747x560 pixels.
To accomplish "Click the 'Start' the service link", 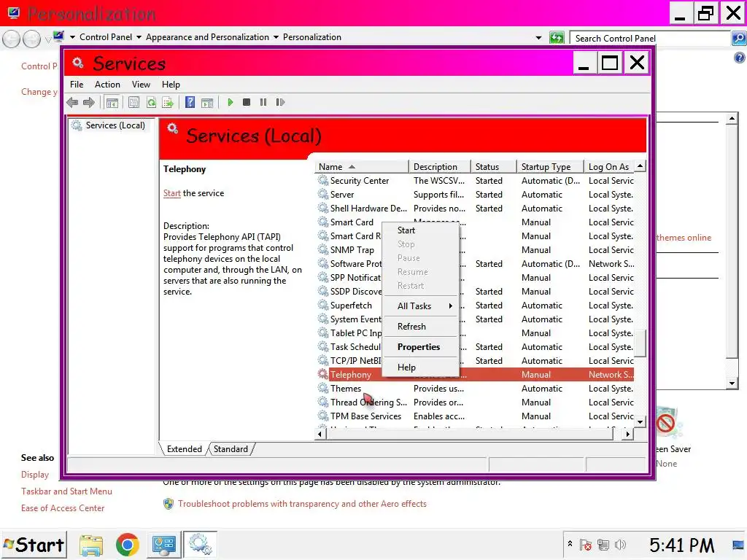I will (x=171, y=193).
